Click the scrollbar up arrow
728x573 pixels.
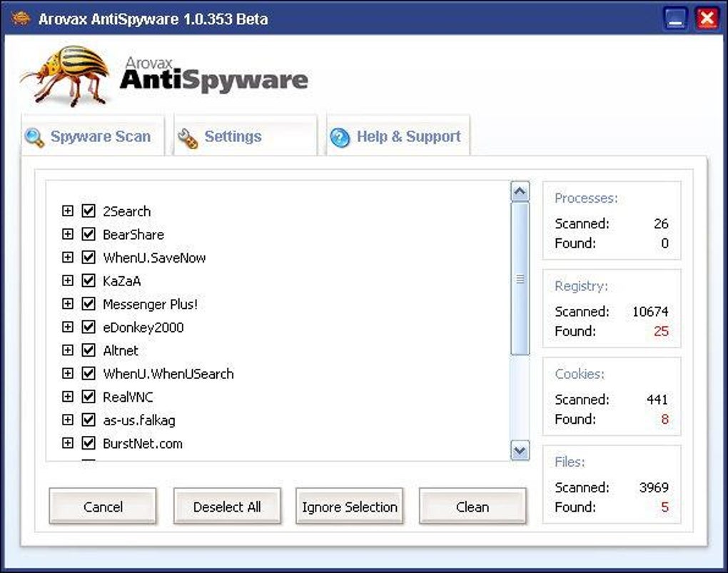520,191
